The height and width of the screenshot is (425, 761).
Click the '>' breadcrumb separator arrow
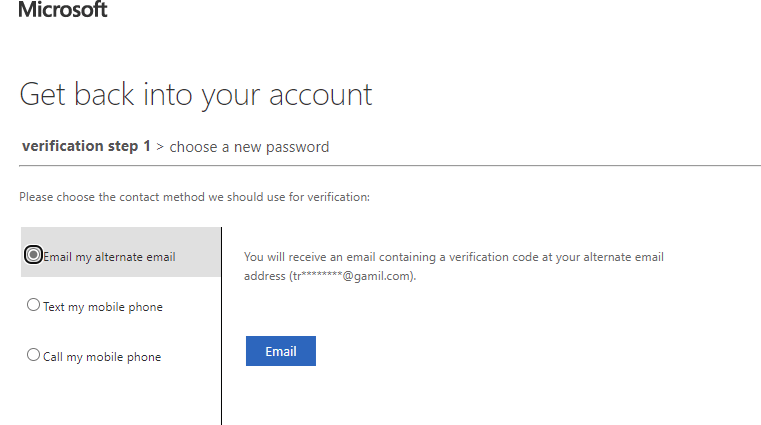pyautogui.click(x=160, y=147)
